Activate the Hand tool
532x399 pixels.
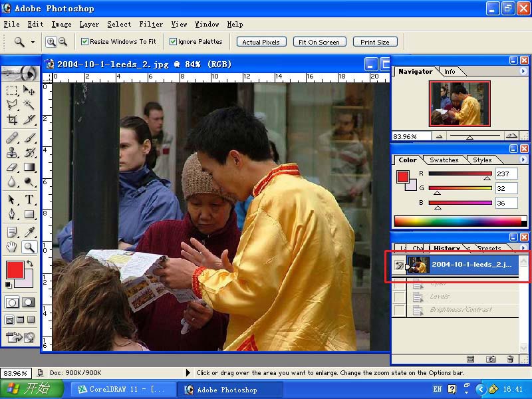12,247
